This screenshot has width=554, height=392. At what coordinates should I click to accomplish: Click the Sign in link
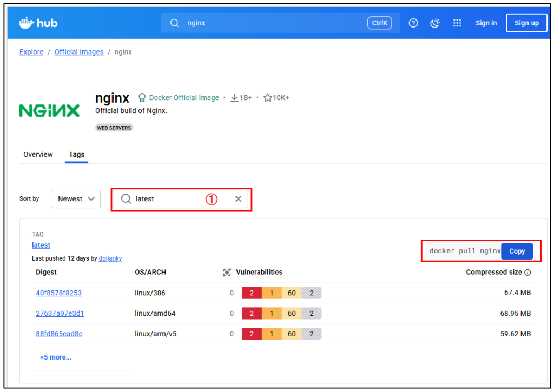pos(486,23)
